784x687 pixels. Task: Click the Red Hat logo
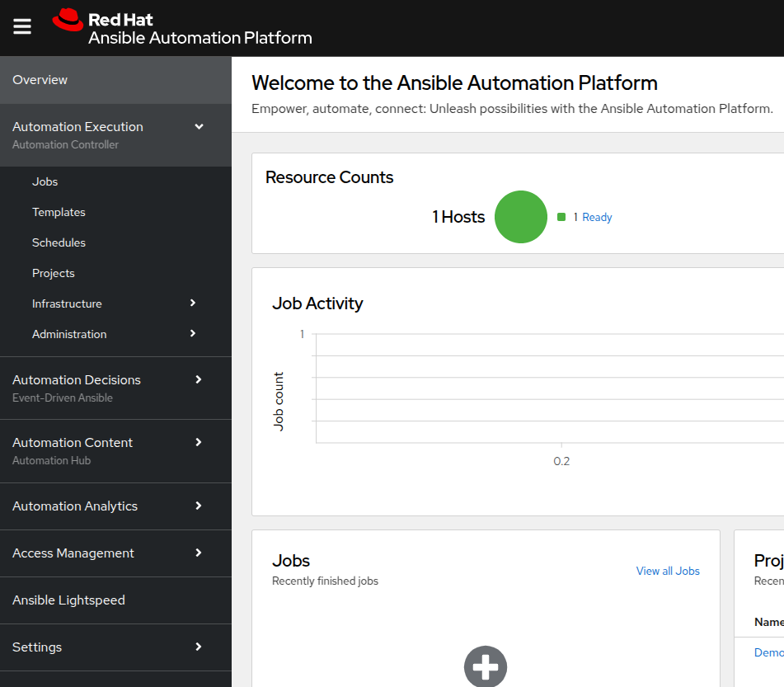pyautogui.click(x=68, y=21)
